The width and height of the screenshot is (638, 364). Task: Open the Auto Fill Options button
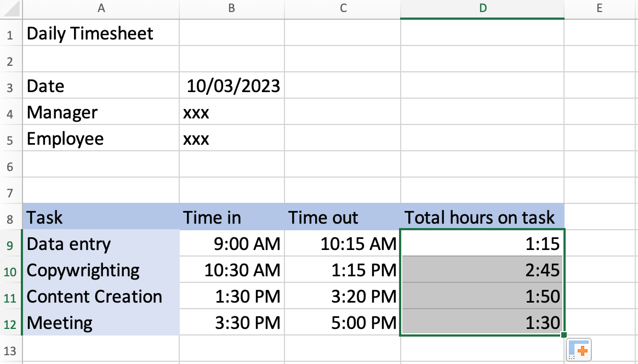click(x=578, y=349)
